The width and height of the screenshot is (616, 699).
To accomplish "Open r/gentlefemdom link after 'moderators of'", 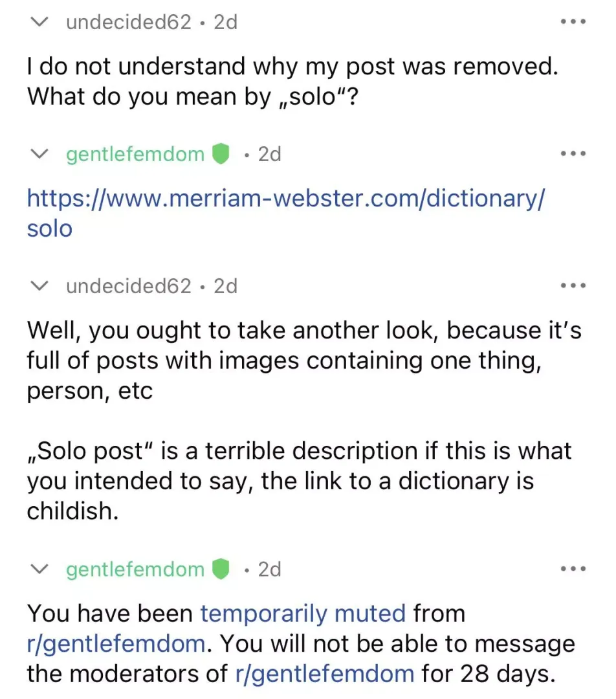I will click(x=324, y=674).
